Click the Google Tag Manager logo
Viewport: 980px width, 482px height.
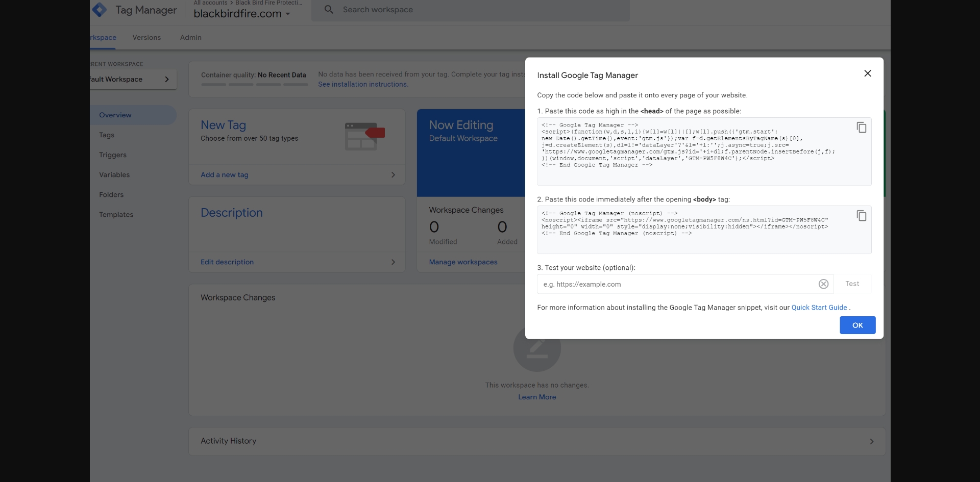pos(100,9)
